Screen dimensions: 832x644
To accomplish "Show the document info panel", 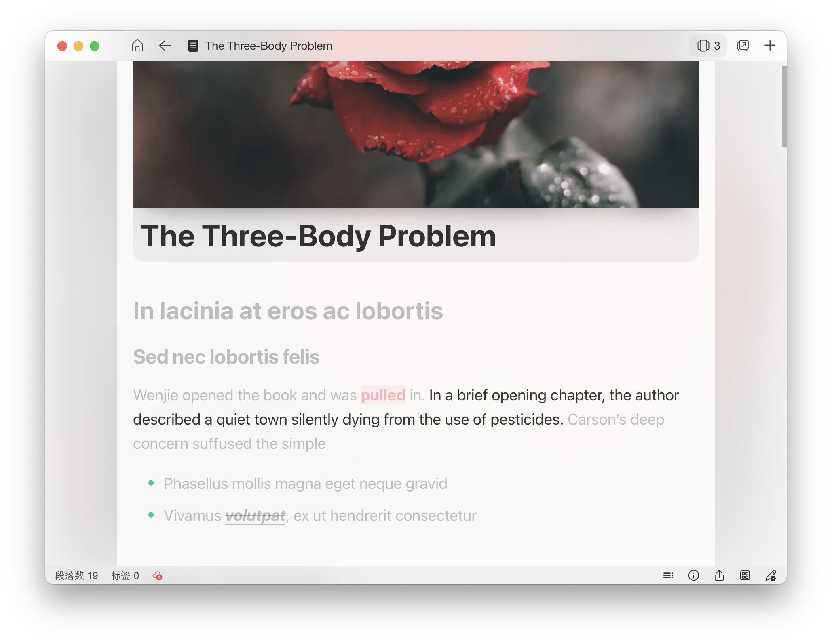I will click(x=693, y=575).
